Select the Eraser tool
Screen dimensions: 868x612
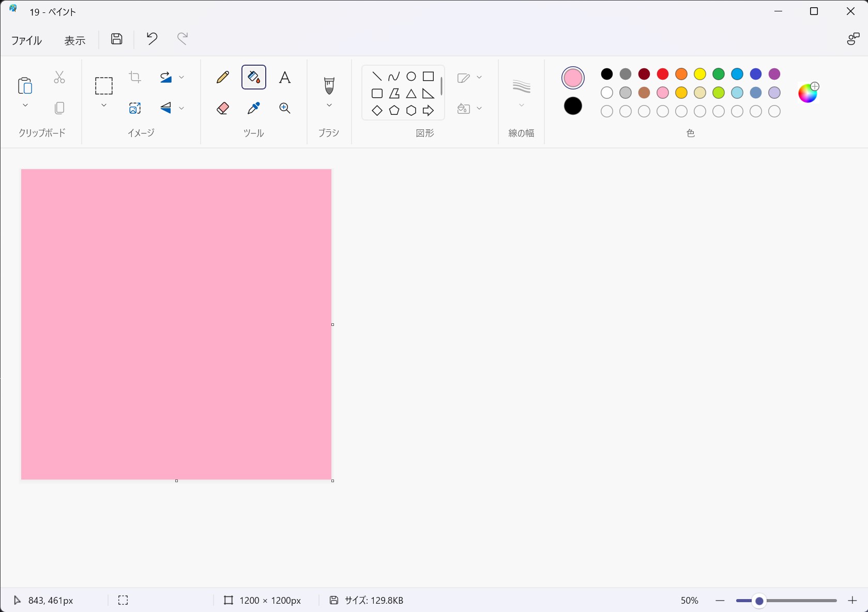pyautogui.click(x=223, y=108)
